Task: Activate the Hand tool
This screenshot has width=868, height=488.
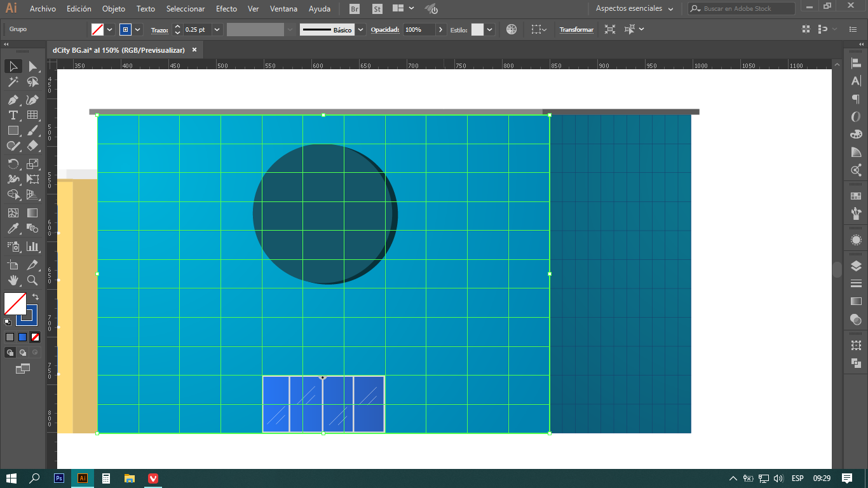Action: click(x=13, y=280)
